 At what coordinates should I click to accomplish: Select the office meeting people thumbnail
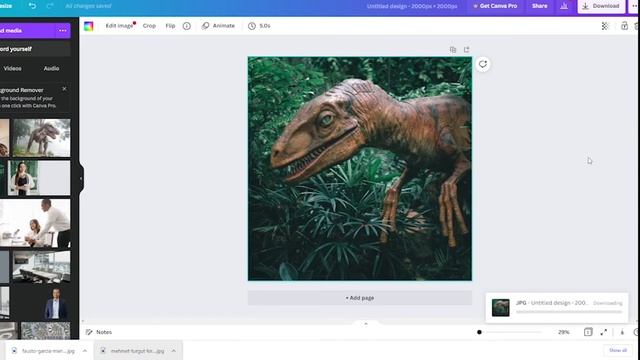[x=35, y=223]
